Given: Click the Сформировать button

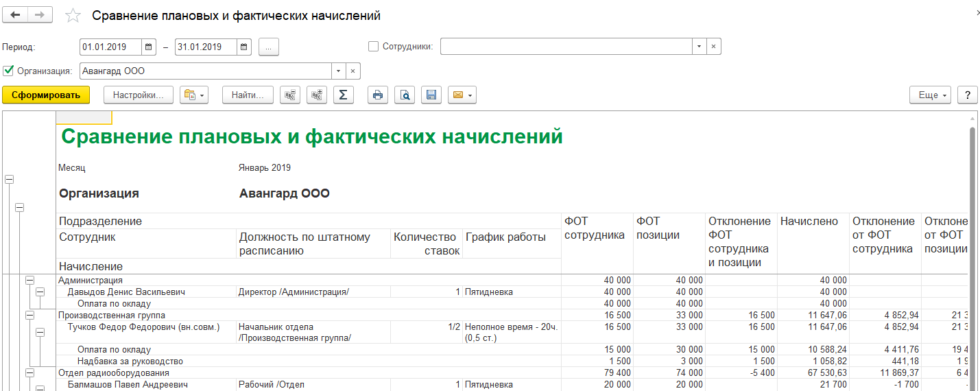Looking at the screenshot, I should pos(46,95).
